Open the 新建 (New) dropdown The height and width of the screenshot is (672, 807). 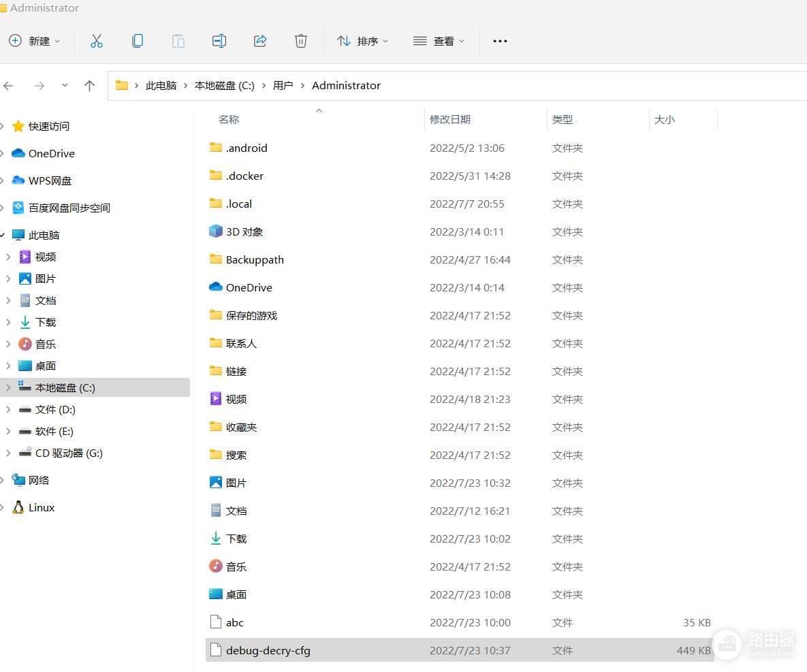(x=35, y=41)
